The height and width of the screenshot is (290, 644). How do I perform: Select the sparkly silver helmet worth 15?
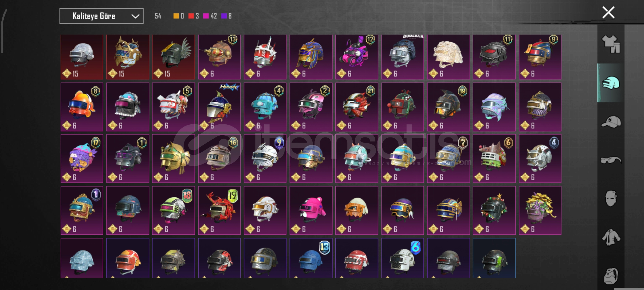coord(82,57)
